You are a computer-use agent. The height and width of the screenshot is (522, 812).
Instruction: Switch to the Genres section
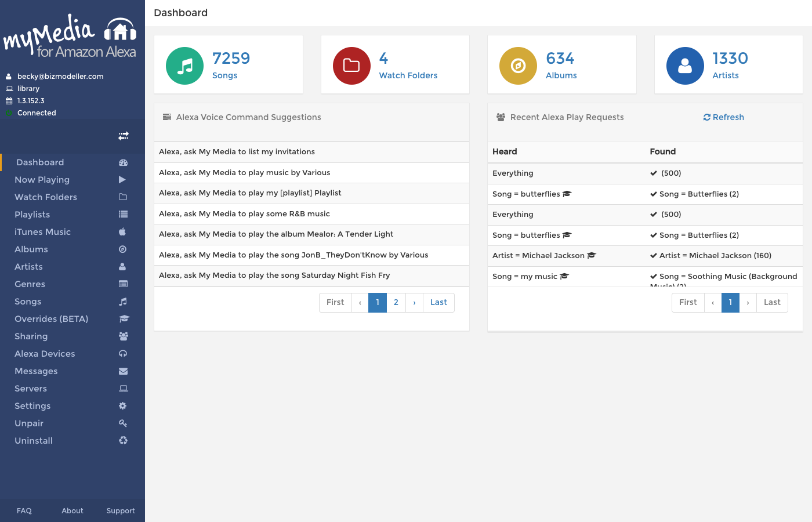[x=31, y=284]
